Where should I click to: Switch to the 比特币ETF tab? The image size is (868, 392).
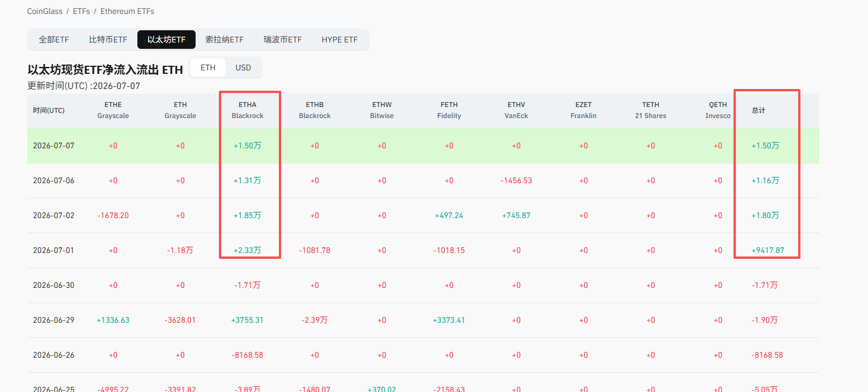click(x=108, y=40)
